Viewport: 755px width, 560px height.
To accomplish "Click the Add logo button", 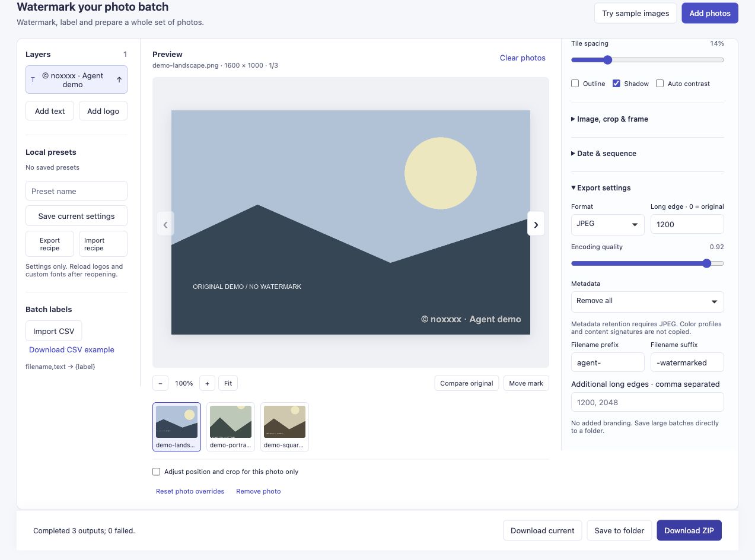I will pyautogui.click(x=103, y=111).
